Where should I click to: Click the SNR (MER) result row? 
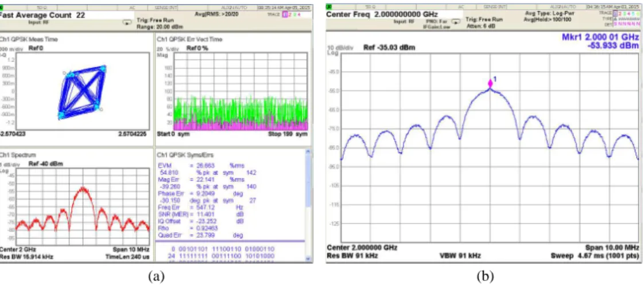pyautogui.click(x=202, y=214)
